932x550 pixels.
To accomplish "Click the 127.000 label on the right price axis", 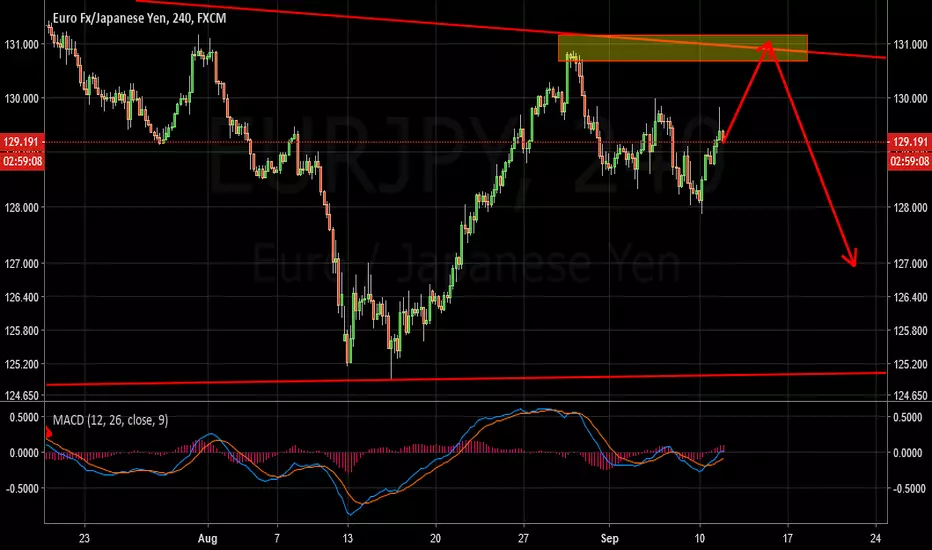I will (x=910, y=263).
